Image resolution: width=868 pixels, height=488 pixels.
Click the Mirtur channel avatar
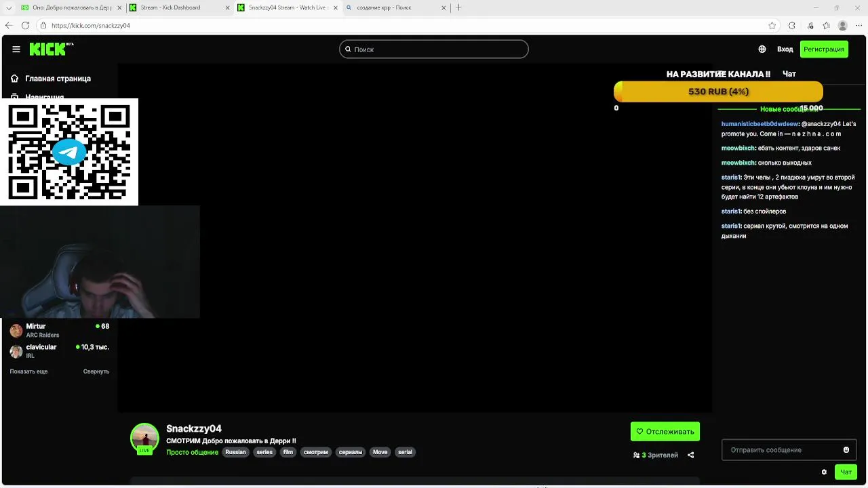point(16,331)
